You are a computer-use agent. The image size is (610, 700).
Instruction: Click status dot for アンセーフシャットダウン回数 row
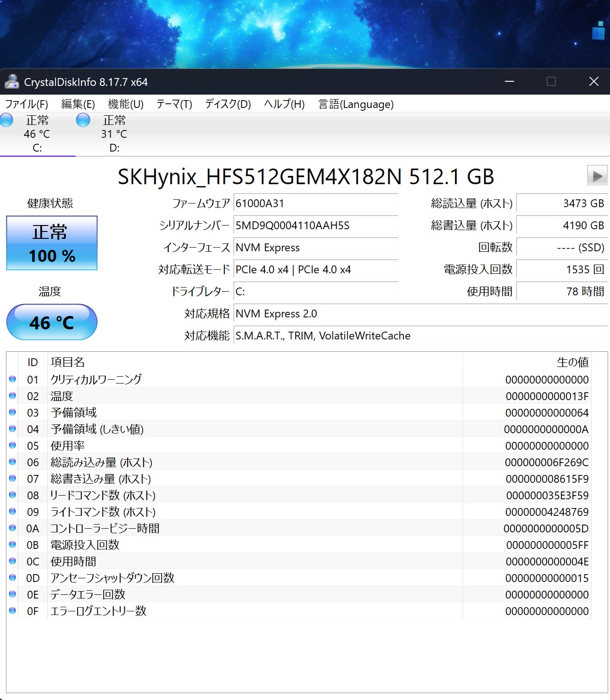(x=12, y=578)
